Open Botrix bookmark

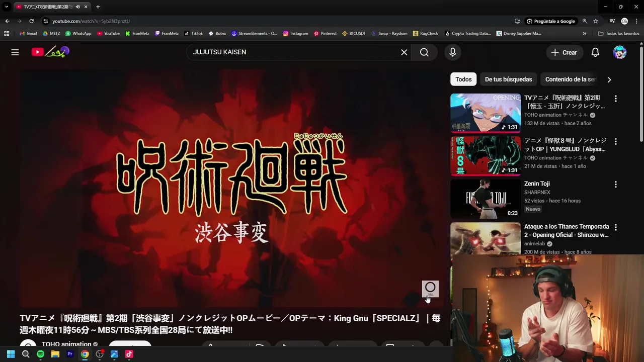pos(217,34)
